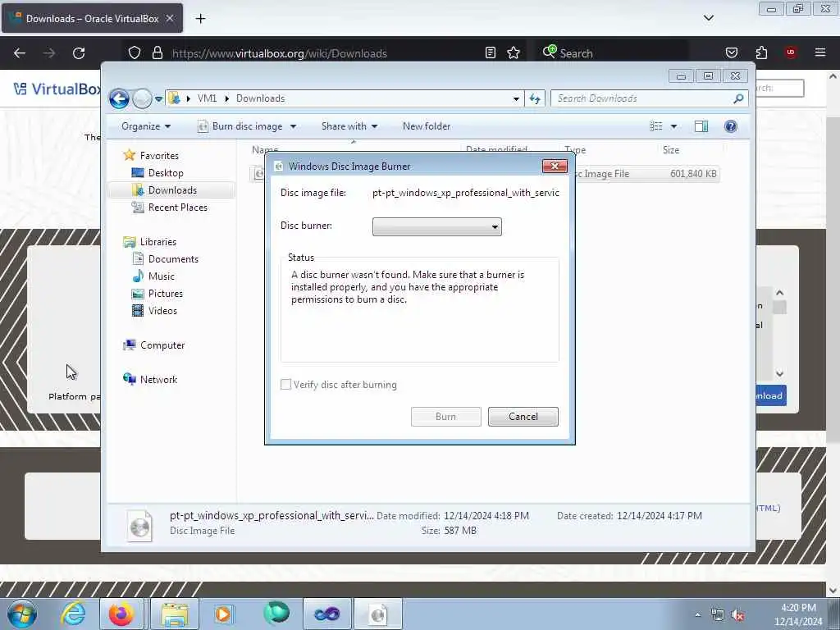This screenshot has height=630, width=840.
Task: Open Firefox hamburger application menu
Action: (820, 52)
